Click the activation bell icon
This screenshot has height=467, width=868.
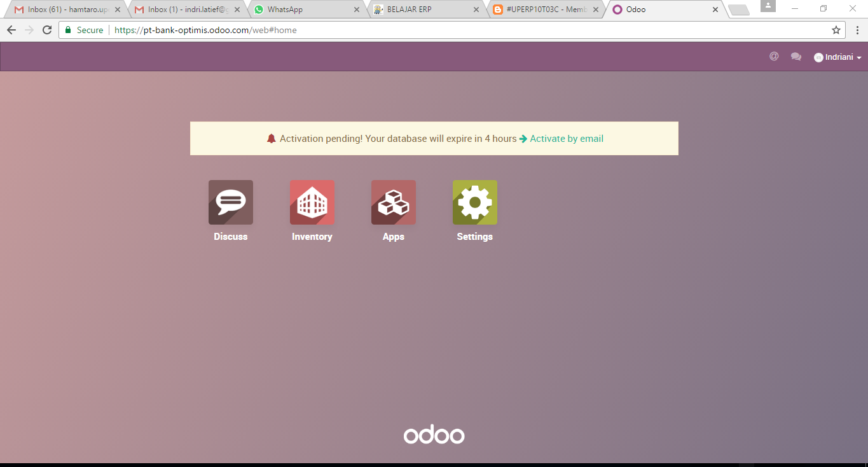[272, 139]
